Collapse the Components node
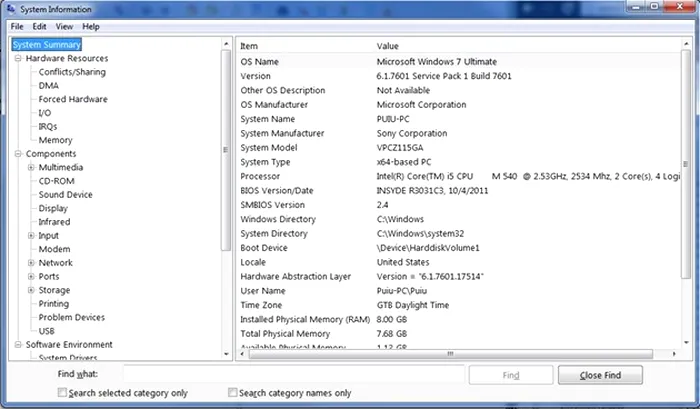The height and width of the screenshot is (409, 700). (x=18, y=154)
